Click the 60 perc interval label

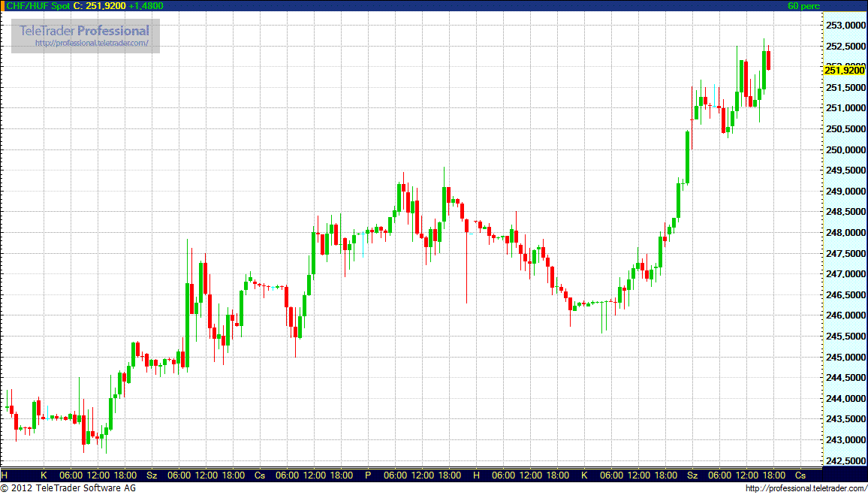click(x=803, y=6)
